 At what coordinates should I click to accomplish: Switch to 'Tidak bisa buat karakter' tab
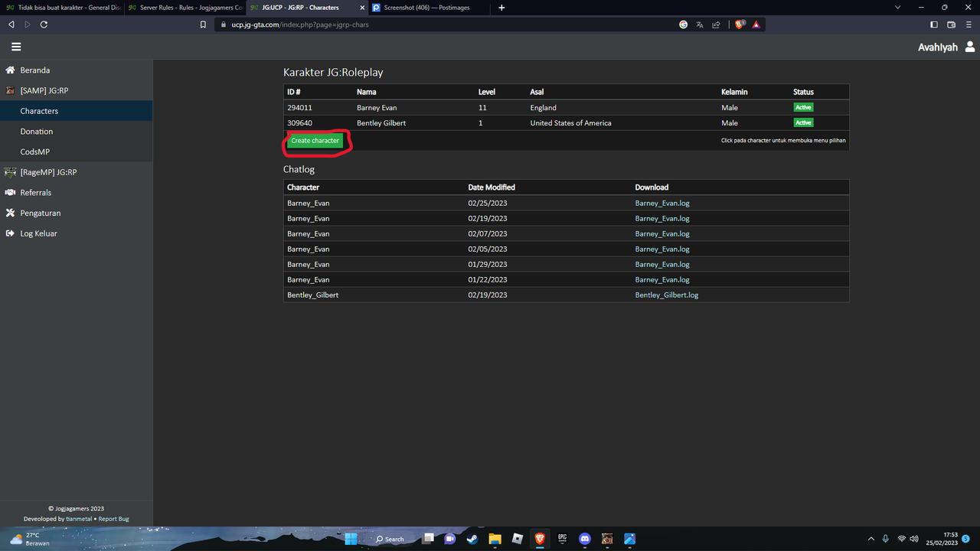tap(62, 8)
